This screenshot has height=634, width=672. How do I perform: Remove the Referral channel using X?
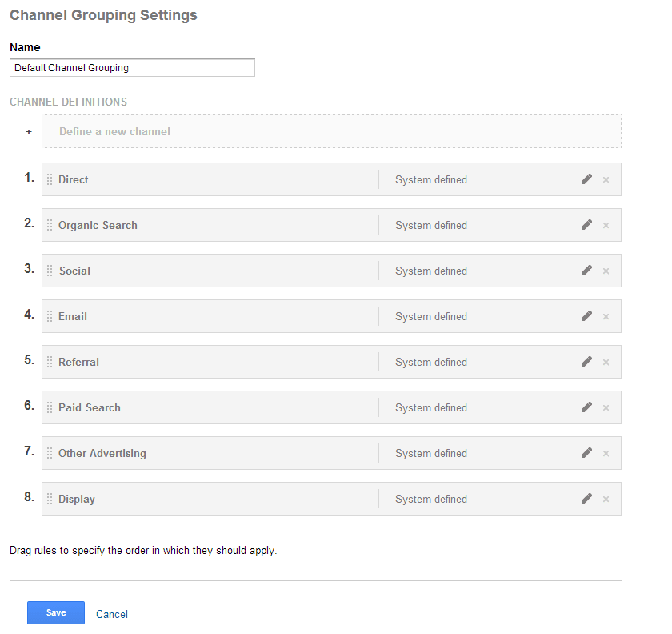pos(606,363)
